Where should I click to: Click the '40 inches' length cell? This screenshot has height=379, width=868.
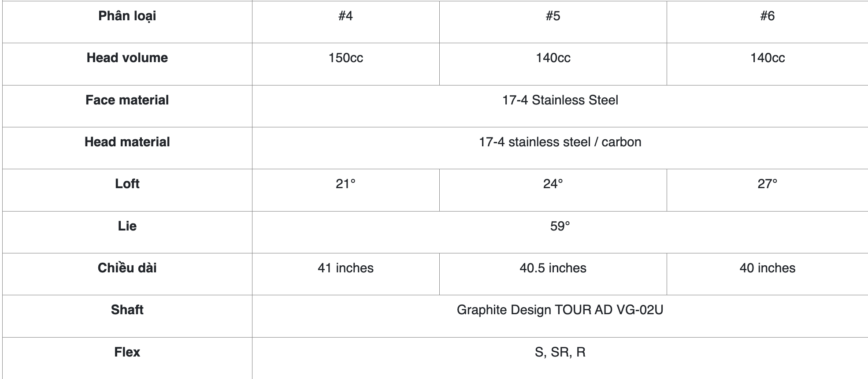pos(768,274)
